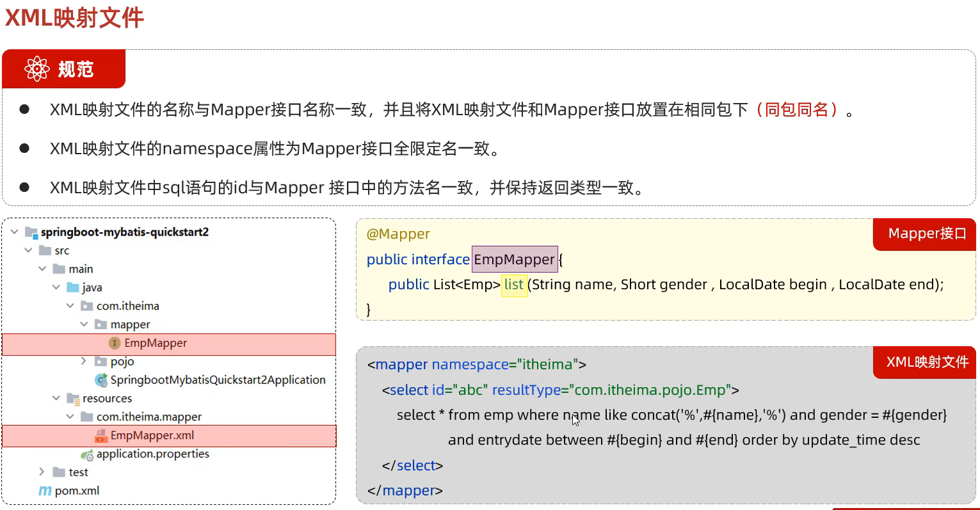Click the EmpMapper.xml file icon
The image size is (980, 510).
pyautogui.click(x=101, y=436)
